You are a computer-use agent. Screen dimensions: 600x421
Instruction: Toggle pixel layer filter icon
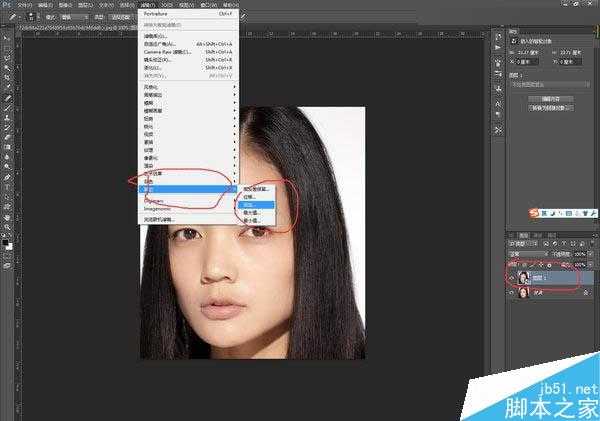[546, 244]
